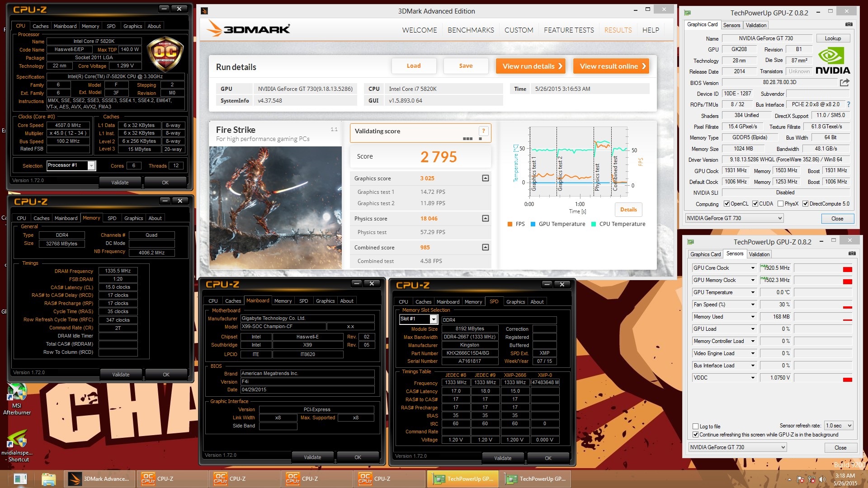The width and height of the screenshot is (868, 488).
Task: Open the memory Slot #1 dropdown
Action: 433,319
